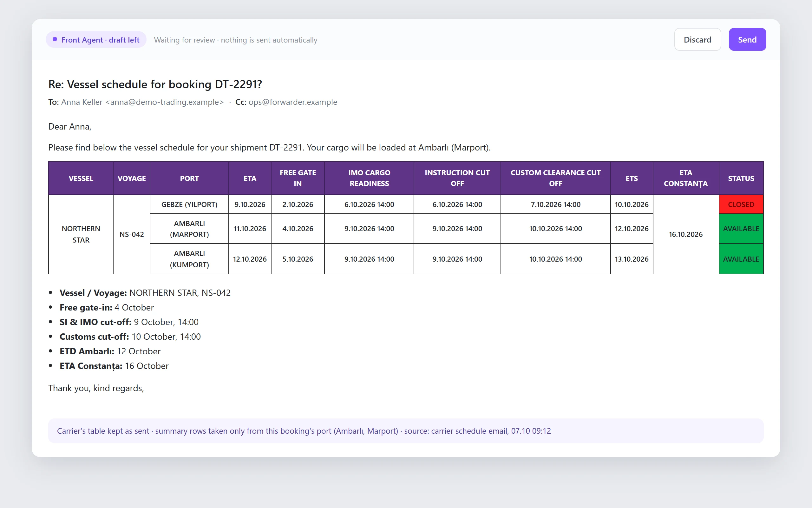This screenshot has width=812, height=508.
Task: Click ETS date 13.10.2026
Action: point(632,259)
